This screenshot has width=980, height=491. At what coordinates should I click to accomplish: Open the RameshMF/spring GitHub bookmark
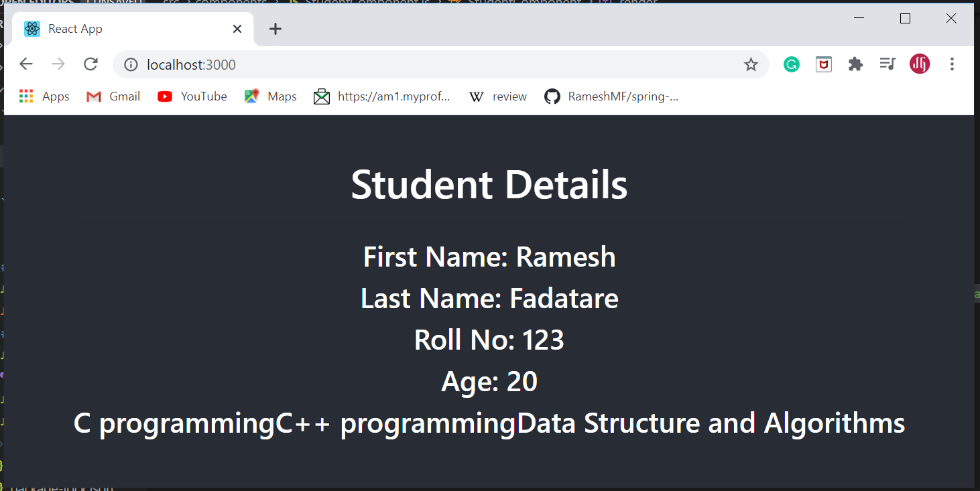click(x=611, y=96)
